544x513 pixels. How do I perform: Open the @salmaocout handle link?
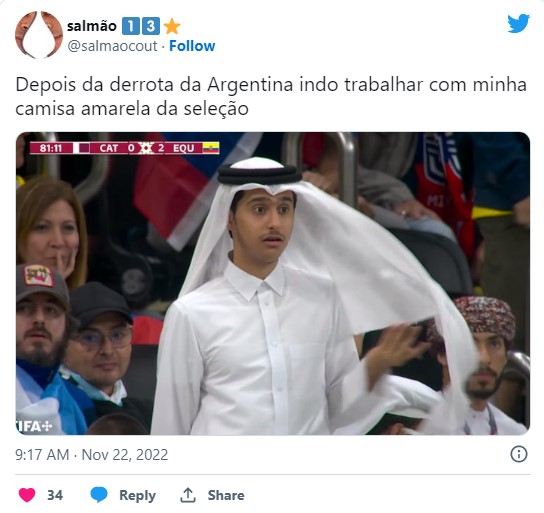[112, 46]
